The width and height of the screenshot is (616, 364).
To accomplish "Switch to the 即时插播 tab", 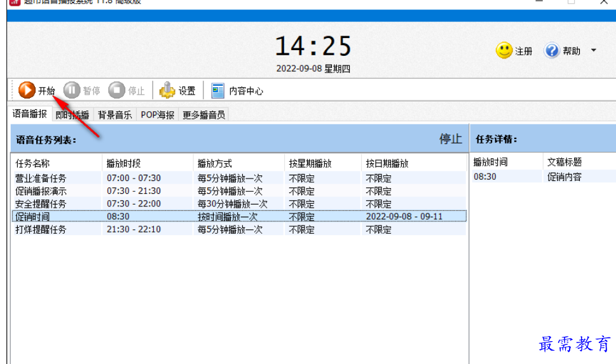I will point(72,115).
